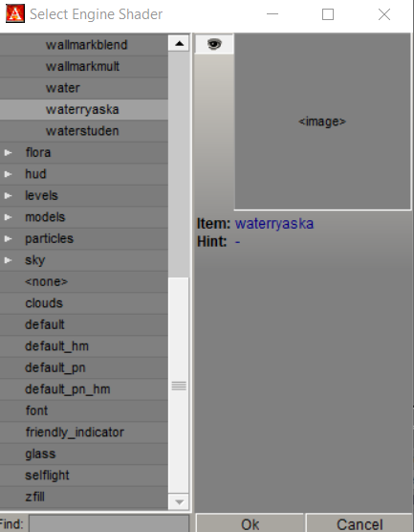Choose the water shader
This screenshot has width=414, height=532.
click(x=84, y=88)
